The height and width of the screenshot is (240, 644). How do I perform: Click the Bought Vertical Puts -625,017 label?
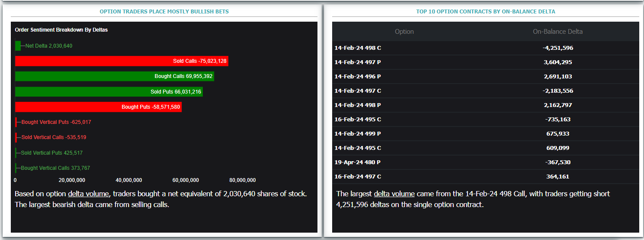coord(56,122)
